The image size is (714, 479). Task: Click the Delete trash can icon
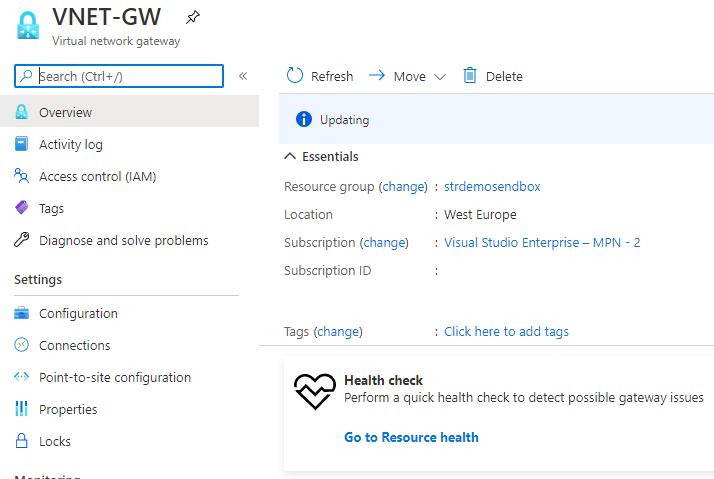470,76
